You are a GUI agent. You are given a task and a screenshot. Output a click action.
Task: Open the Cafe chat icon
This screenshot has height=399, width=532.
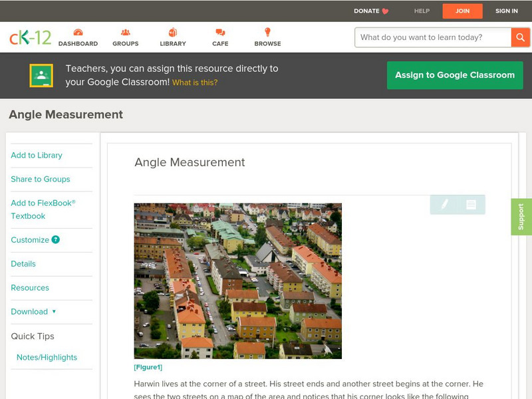click(220, 33)
